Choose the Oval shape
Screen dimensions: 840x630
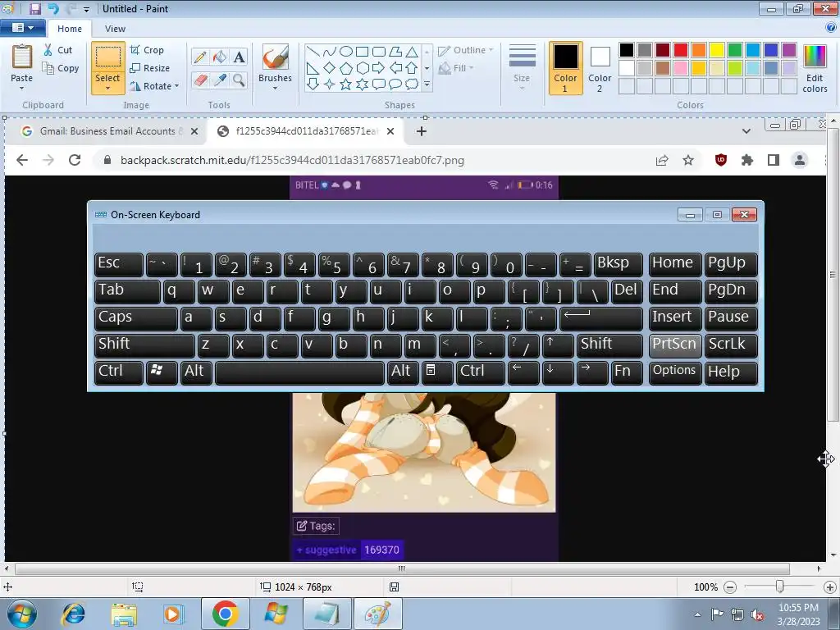pyautogui.click(x=346, y=52)
